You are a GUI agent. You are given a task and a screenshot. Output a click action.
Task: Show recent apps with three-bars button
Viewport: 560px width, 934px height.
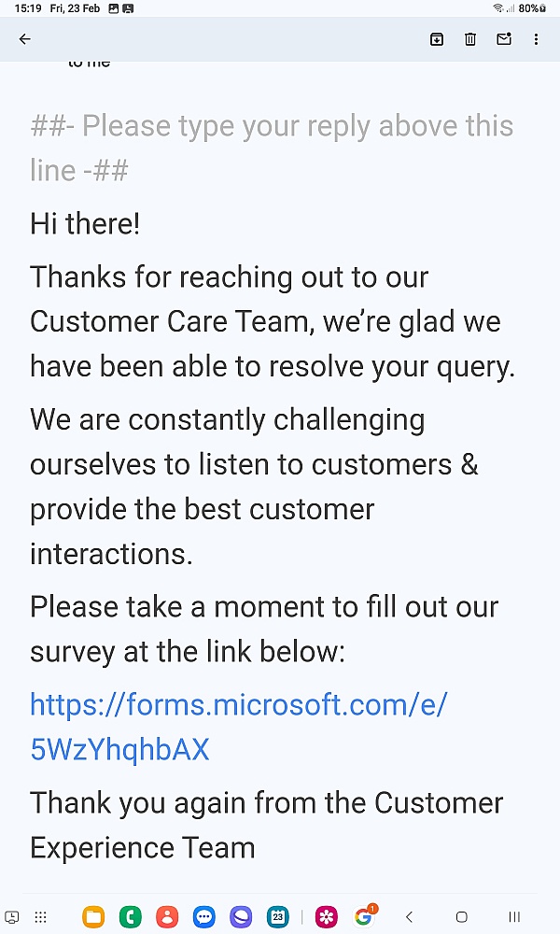coord(514,917)
